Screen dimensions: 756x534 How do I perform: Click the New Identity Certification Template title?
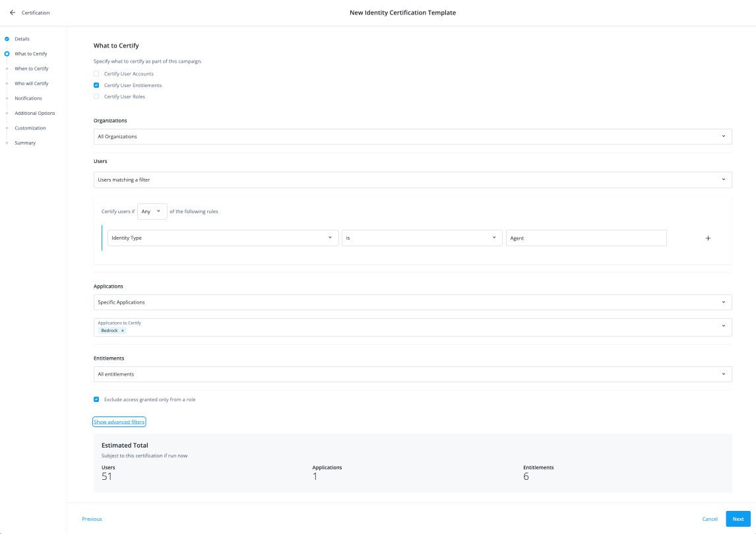[x=402, y=13]
